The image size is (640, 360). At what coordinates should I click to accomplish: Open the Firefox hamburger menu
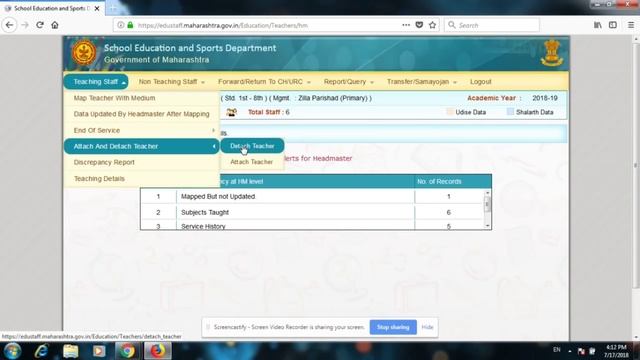(631, 25)
